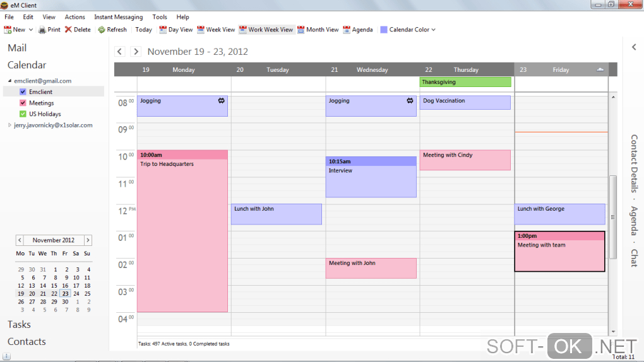
Task: Uncheck the Emclient calendar checkbox
Action: point(23,92)
